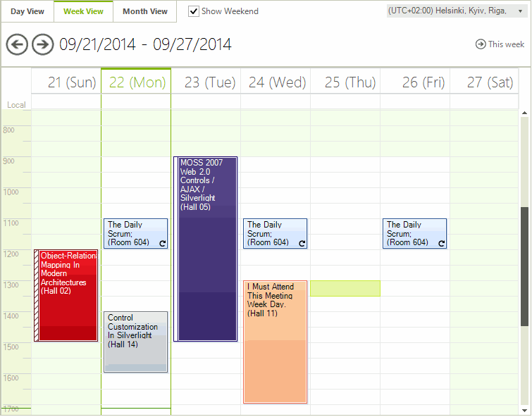The width and height of the screenshot is (532, 417).
Task: Click the 22 (Mon) day header
Action: pos(137,82)
